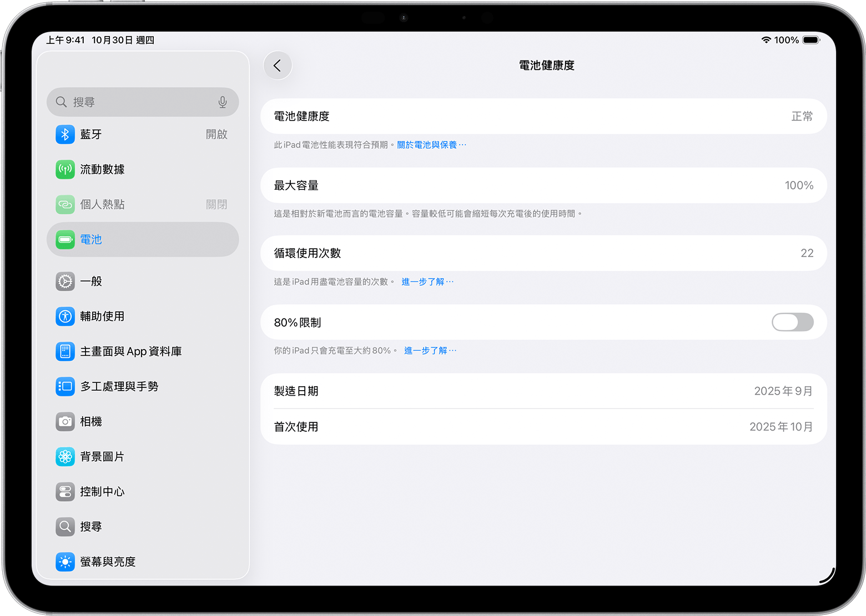
Task: Tap the 開啟 status beside 藍牙
Action: click(x=216, y=134)
